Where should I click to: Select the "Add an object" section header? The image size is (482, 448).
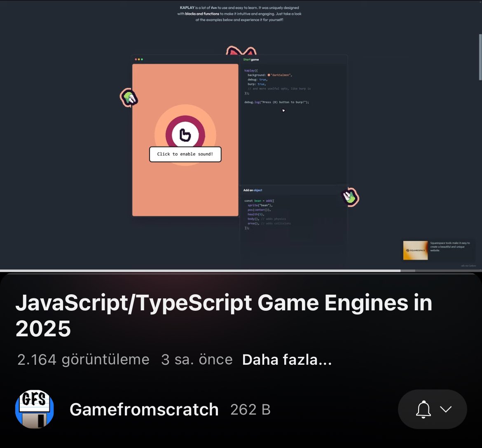pos(253,190)
